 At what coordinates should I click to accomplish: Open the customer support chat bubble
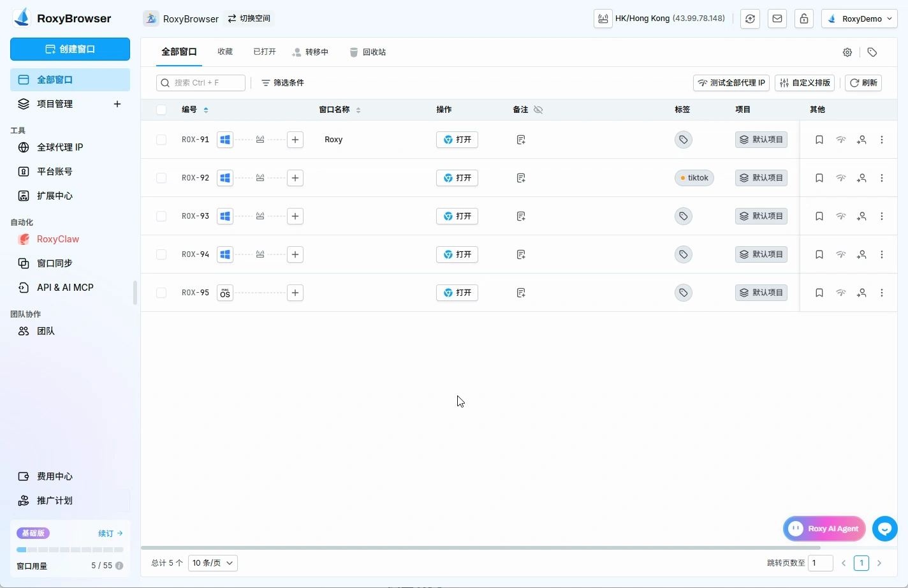point(885,529)
